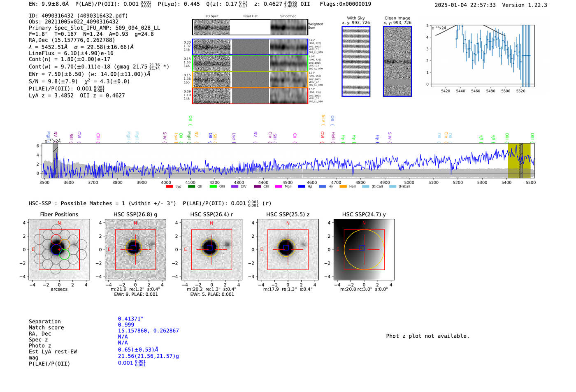Screen dimensions: 576x392
Task: Open the Fiber Positions image
Action: [x=59, y=250]
